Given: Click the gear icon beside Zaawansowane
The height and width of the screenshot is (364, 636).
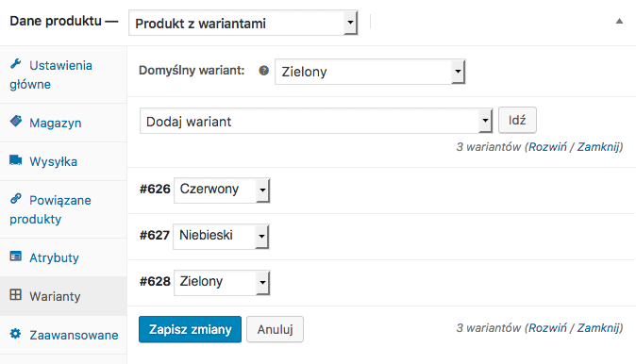Looking at the screenshot, I should tap(16, 334).
